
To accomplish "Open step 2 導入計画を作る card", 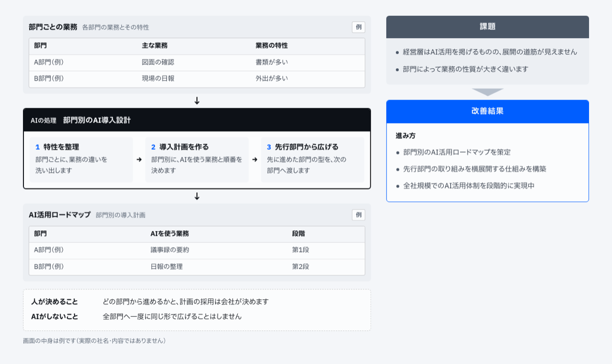I will (197, 159).
